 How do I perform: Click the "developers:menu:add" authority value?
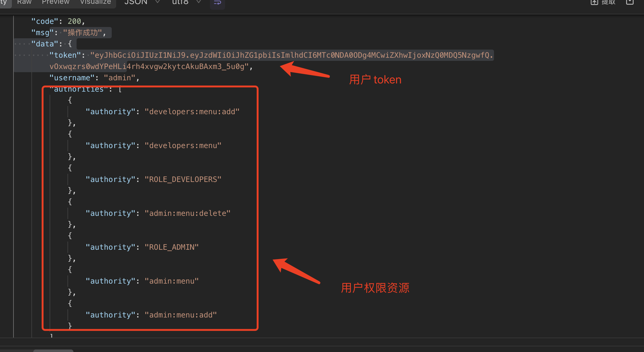click(192, 112)
